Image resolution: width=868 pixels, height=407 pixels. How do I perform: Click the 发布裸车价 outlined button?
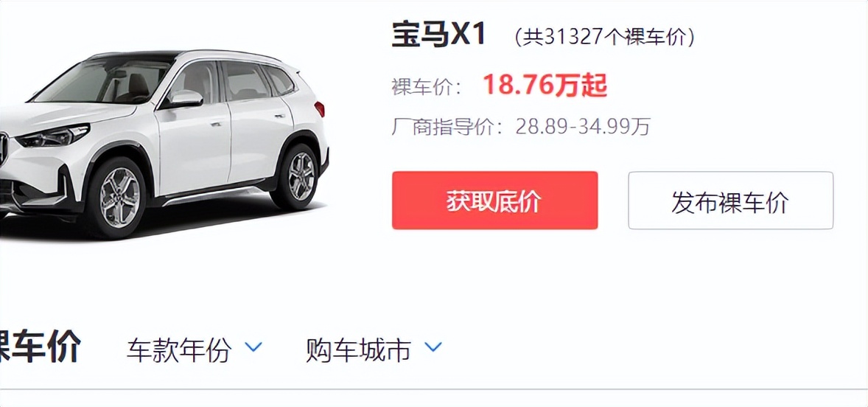coord(730,201)
